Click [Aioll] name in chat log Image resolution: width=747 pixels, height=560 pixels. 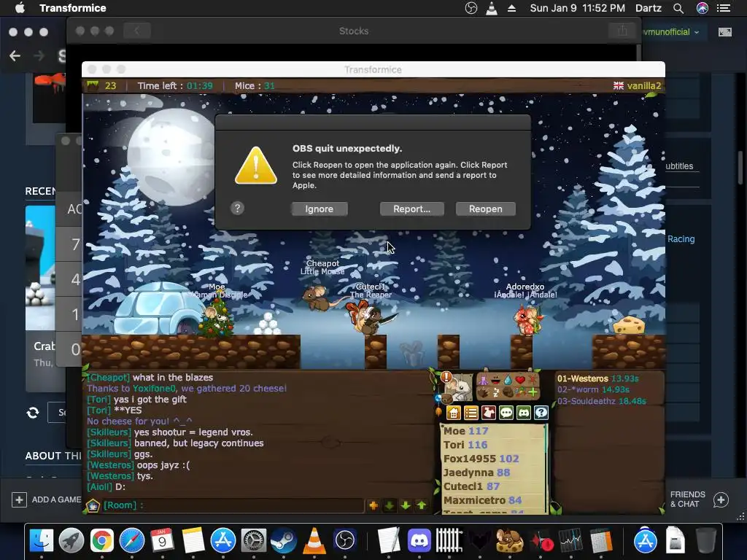pos(99,486)
